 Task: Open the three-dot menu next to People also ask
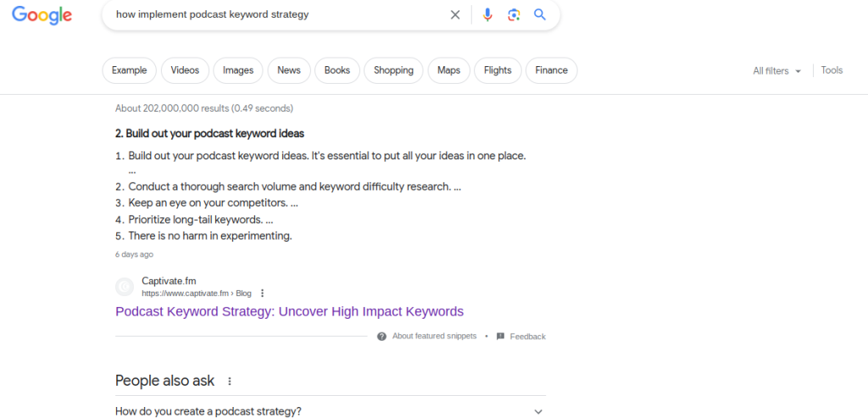pos(230,381)
